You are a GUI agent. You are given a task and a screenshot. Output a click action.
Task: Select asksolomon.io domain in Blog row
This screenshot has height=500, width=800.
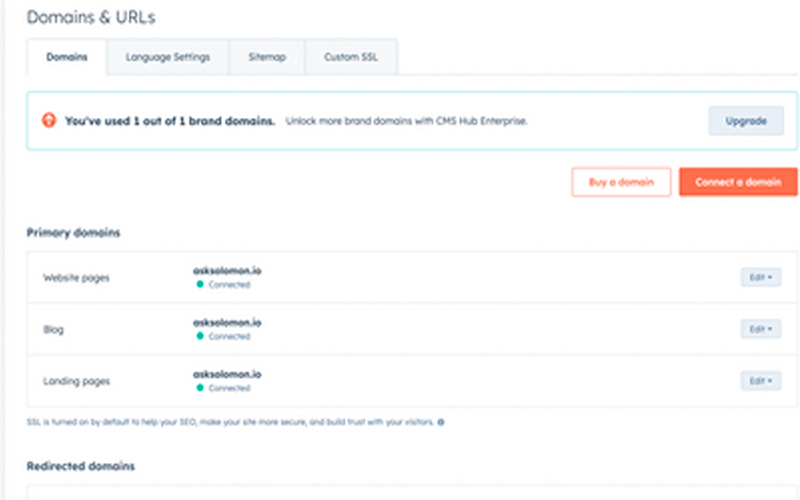pyautogui.click(x=227, y=322)
